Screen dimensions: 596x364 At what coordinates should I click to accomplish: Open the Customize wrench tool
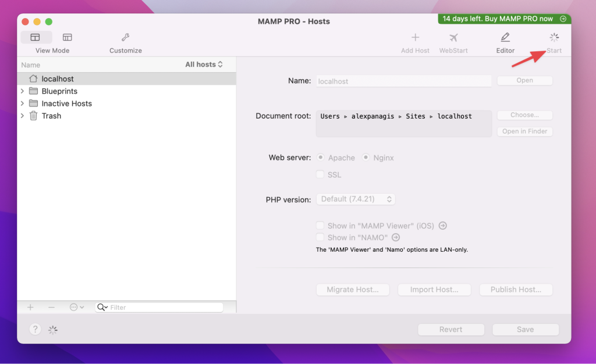[x=126, y=37]
